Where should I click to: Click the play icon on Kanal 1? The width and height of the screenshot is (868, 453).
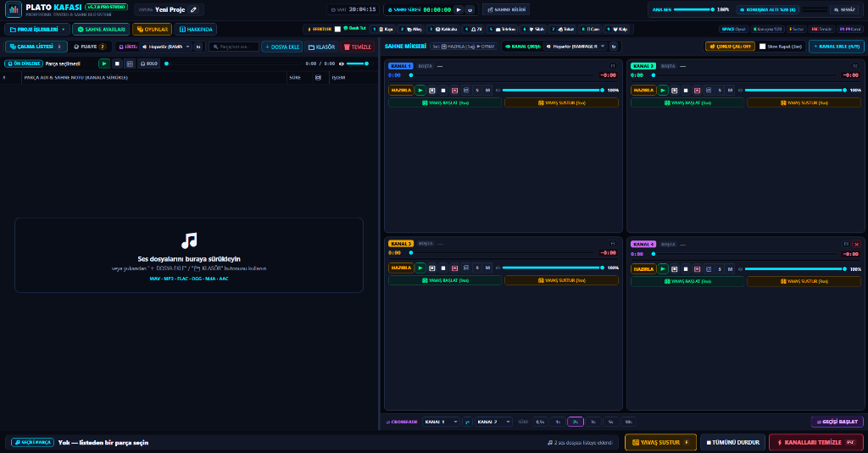click(x=420, y=90)
